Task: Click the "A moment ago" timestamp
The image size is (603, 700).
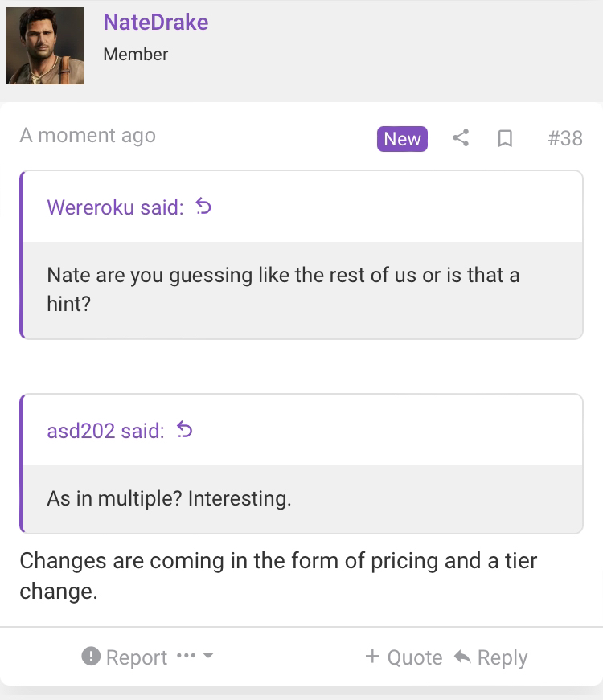Action: point(88,136)
